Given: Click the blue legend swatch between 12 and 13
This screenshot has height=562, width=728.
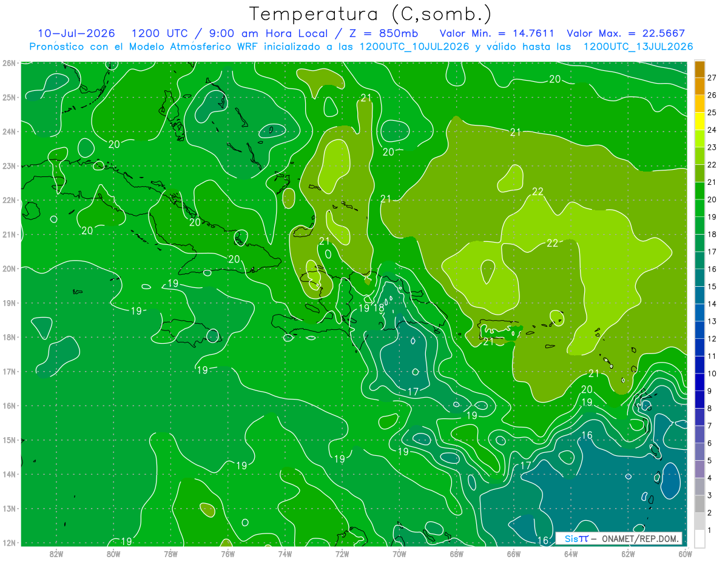Looking at the screenshot, I should click(699, 330).
